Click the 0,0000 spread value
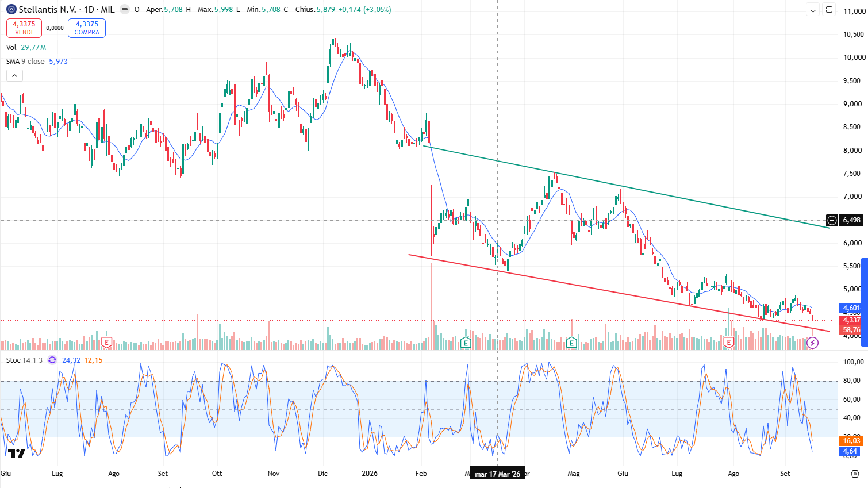The height and width of the screenshot is (488, 868). [x=55, y=28]
